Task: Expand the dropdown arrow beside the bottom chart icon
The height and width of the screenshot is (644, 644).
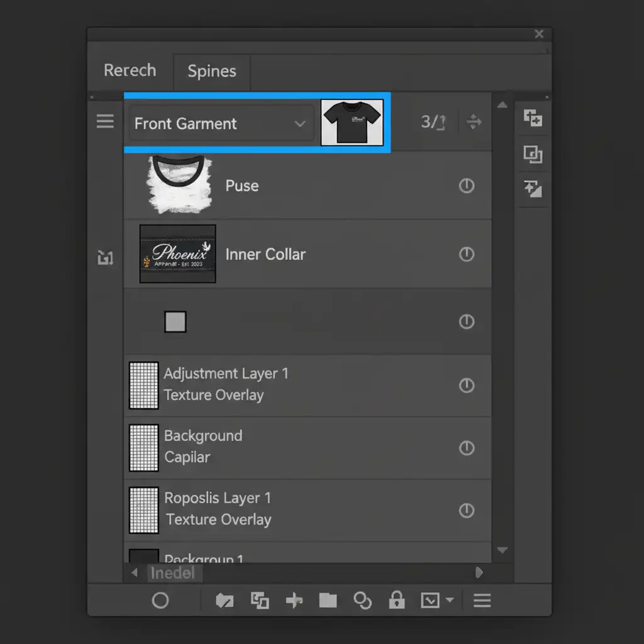Action: point(450,601)
